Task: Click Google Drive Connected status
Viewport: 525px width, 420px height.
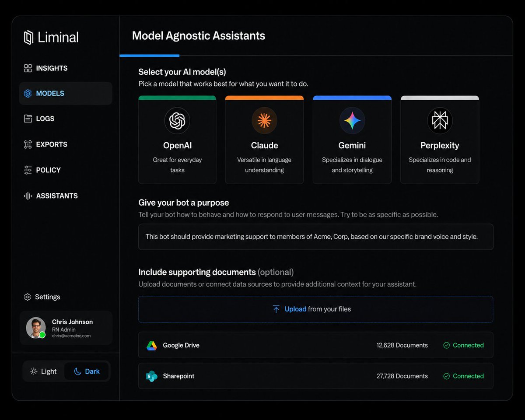Action: (x=463, y=346)
